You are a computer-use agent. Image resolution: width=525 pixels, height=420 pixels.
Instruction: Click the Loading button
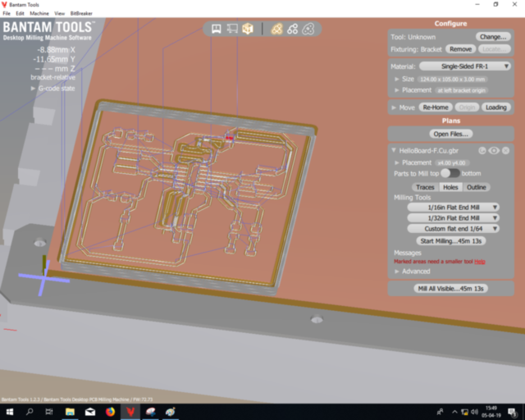(x=496, y=107)
